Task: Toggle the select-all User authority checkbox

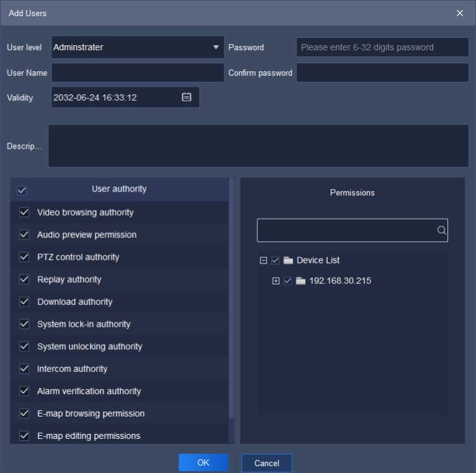Action: (x=22, y=190)
